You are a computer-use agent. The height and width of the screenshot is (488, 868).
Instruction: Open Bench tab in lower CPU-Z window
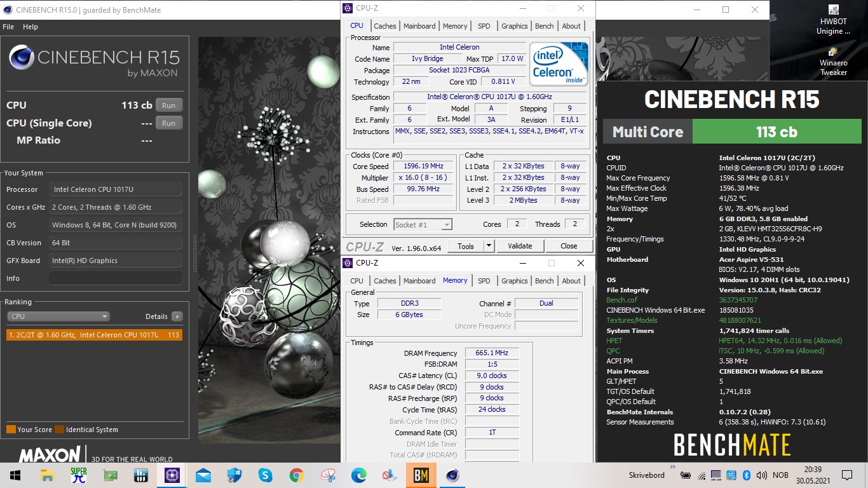pos(544,281)
